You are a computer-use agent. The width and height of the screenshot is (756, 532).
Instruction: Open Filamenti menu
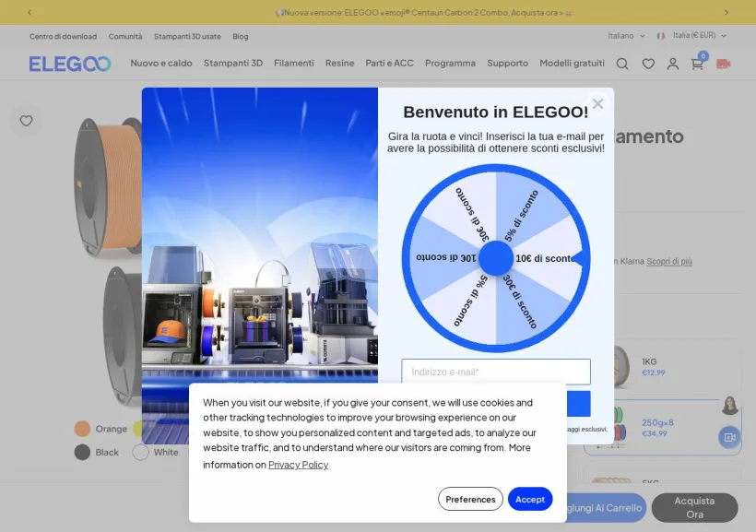293,64
